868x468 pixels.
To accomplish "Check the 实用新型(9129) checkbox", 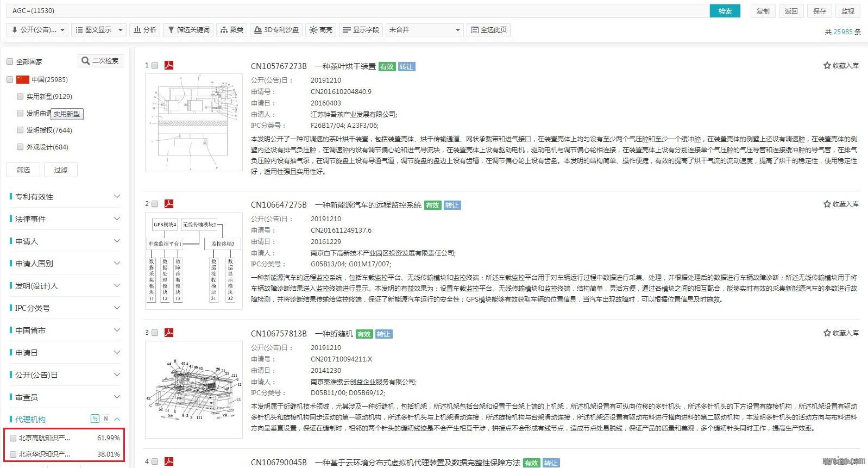I will (x=20, y=96).
